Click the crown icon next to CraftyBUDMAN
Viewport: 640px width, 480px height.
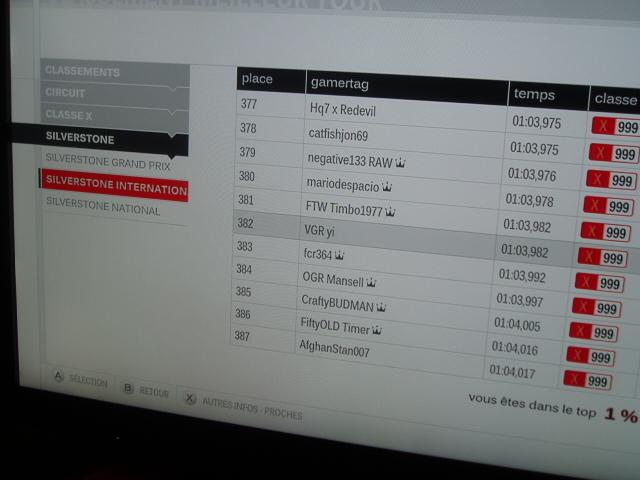(381, 306)
